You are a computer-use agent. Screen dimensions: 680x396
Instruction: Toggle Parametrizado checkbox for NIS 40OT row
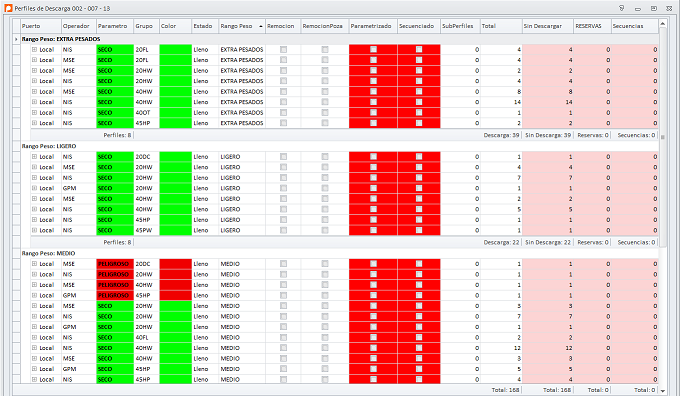click(x=373, y=112)
